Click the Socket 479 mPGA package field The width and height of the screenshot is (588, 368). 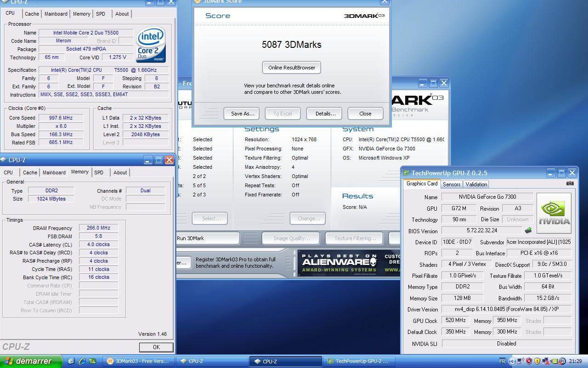pos(86,49)
